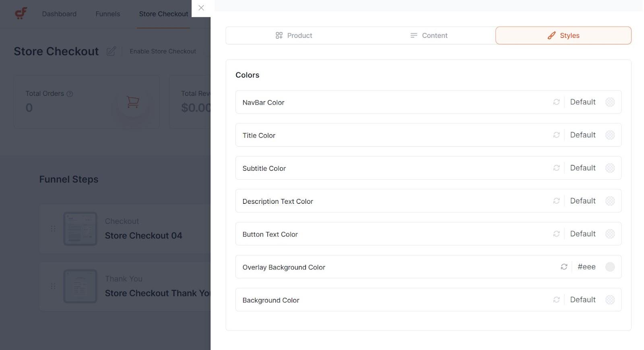Click the Description Text Color label
This screenshot has width=644, height=350.
pos(278,201)
